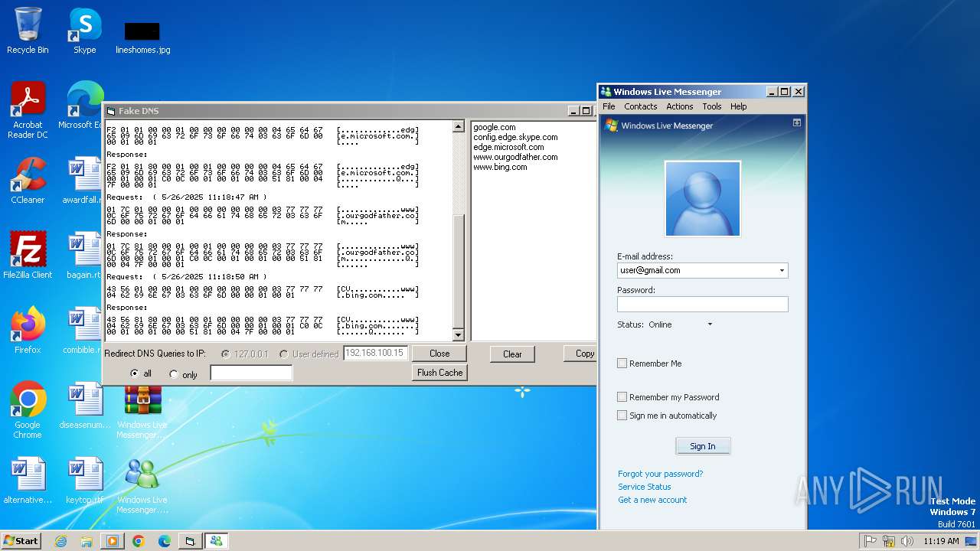This screenshot has width=980, height=551.
Task: Open the Get a new account link
Action: (652, 500)
